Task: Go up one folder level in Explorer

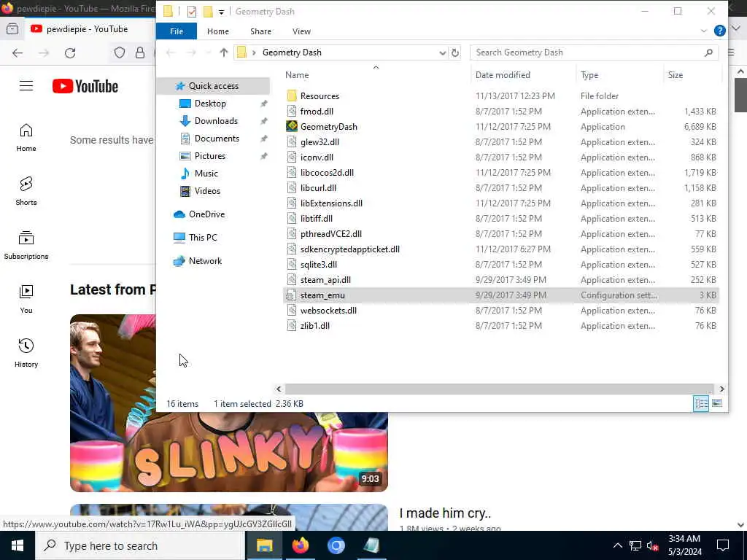Action: click(224, 52)
